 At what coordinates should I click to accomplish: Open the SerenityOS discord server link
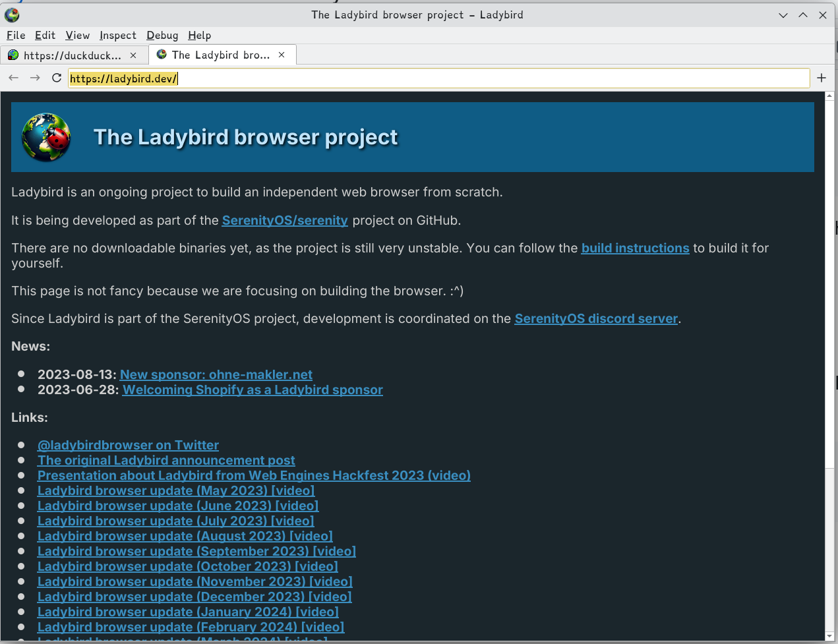[596, 318]
